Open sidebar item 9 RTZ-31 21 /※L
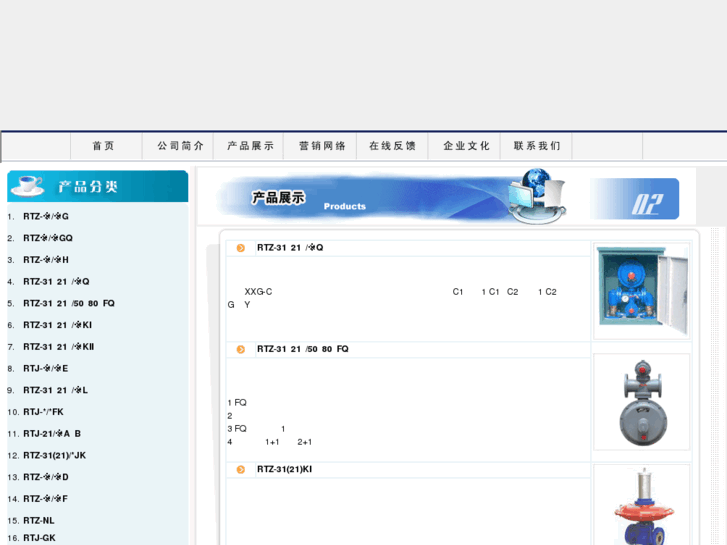This screenshot has width=727, height=545. pos(55,391)
